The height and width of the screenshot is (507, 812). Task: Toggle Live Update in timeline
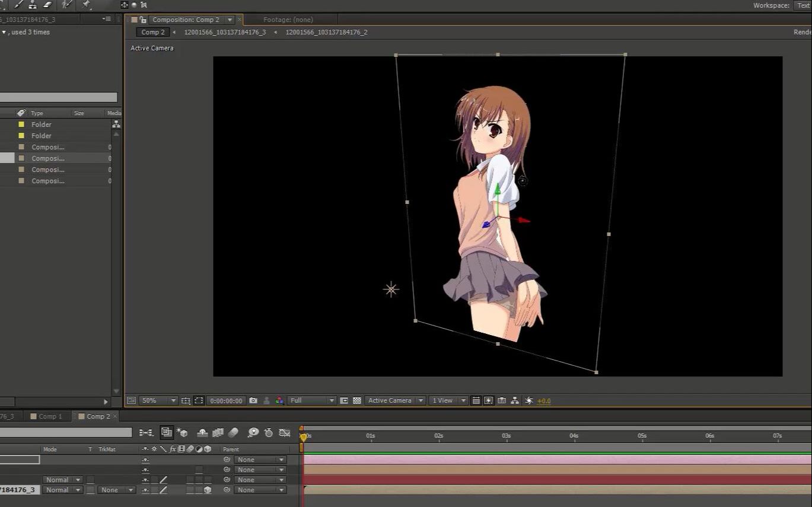click(x=167, y=433)
